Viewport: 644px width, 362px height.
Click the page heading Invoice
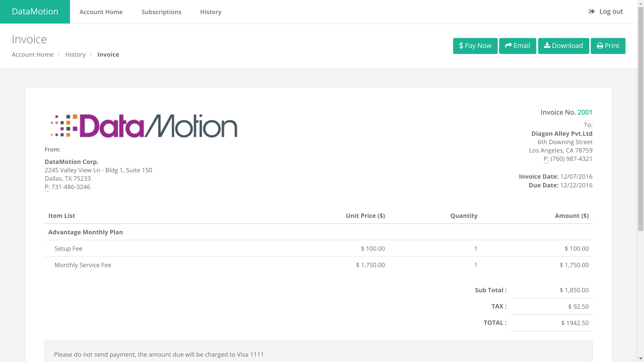pos(29,39)
